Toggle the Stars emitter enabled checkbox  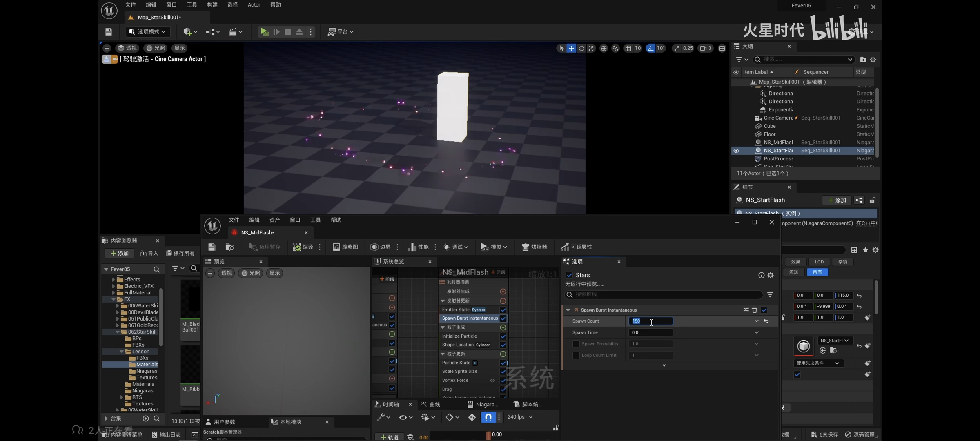click(x=569, y=275)
